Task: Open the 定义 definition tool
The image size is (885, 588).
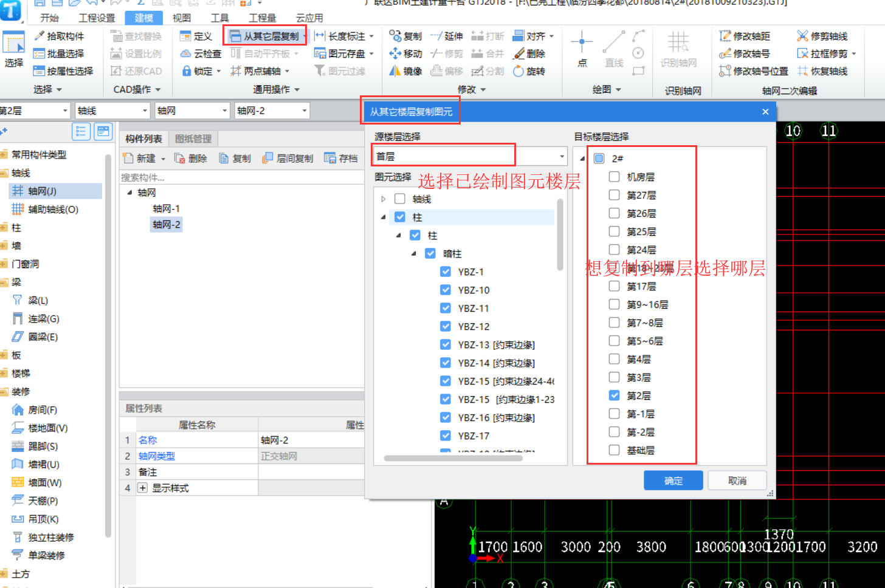Action: (196, 36)
